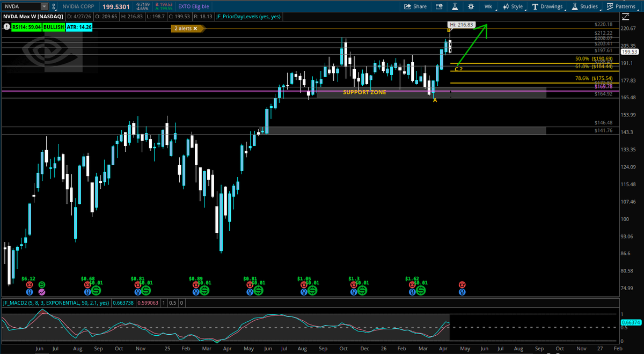644x354 pixels.
Task: Click the EXTO Eligible label
Action: point(194,6)
